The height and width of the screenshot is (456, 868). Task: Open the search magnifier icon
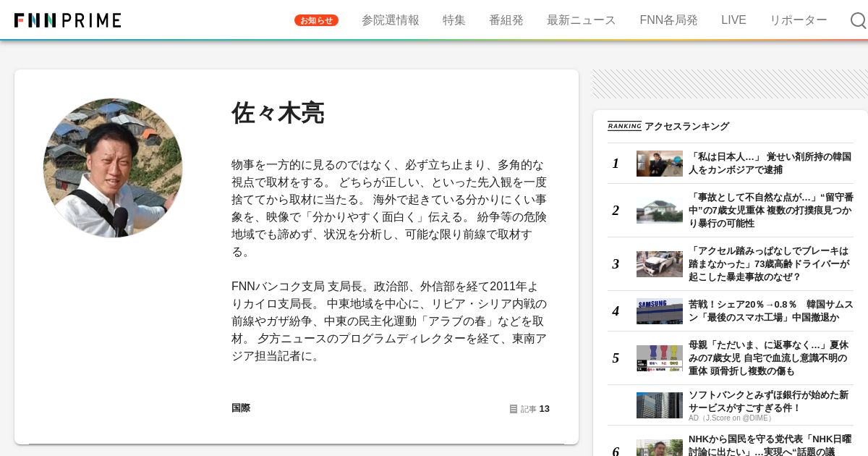coord(858,20)
